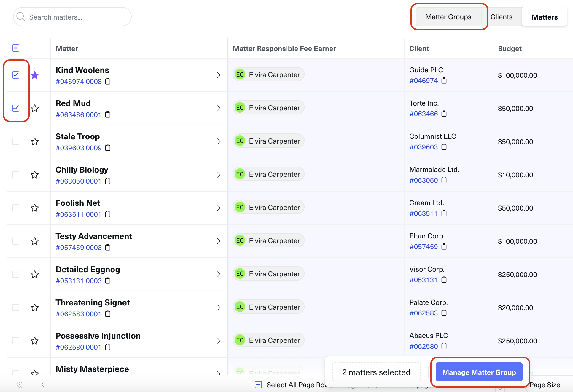Copy Chilly Biology matter number
The height and width of the screenshot is (392, 573).
[108, 181]
